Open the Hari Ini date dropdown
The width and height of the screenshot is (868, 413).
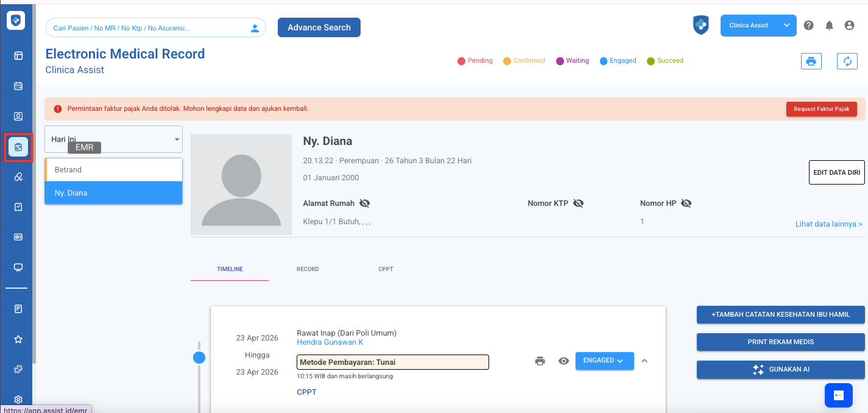click(113, 139)
